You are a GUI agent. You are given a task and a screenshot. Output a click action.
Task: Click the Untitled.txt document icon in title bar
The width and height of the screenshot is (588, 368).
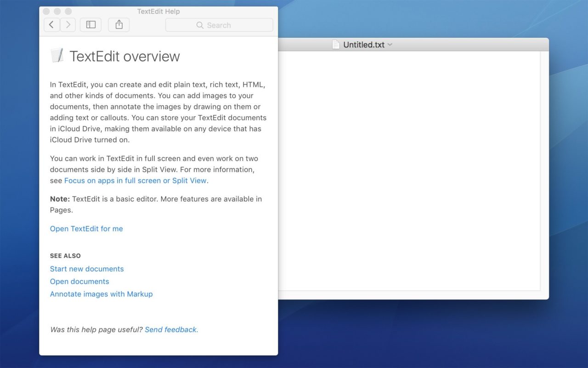click(x=336, y=45)
